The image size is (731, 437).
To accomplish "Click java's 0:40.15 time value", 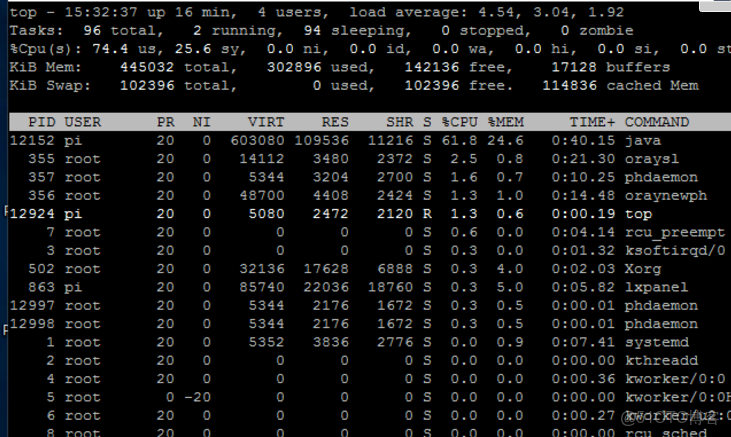I will pyautogui.click(x=583, y=140).
